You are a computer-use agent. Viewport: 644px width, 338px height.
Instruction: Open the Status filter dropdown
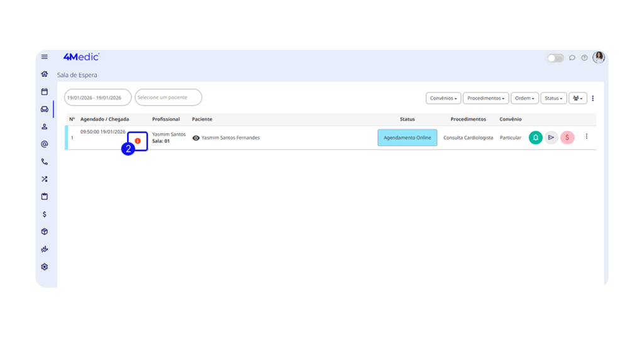tap(553, 98)
